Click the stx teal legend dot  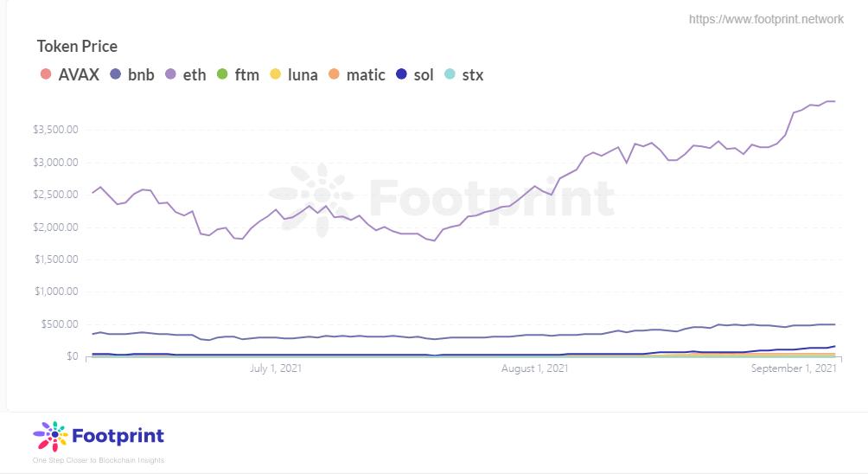(x=450, y=74)
